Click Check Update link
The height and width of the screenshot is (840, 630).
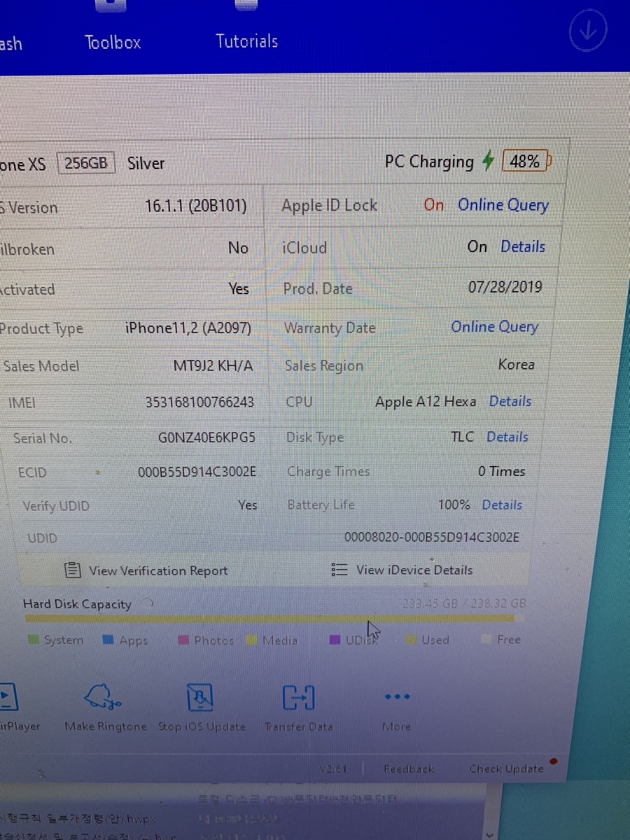506,769
